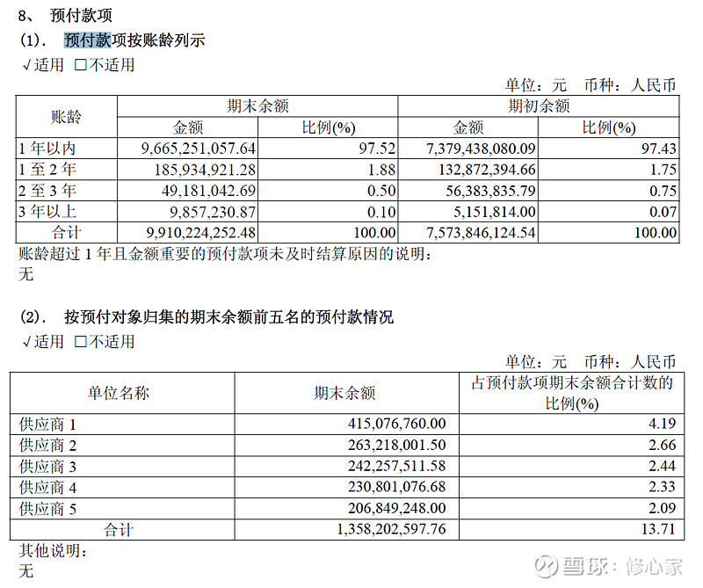Click amount 9,857,230.87
The height and width of the screenshot is (588, 703).
[x=213, y=212]
